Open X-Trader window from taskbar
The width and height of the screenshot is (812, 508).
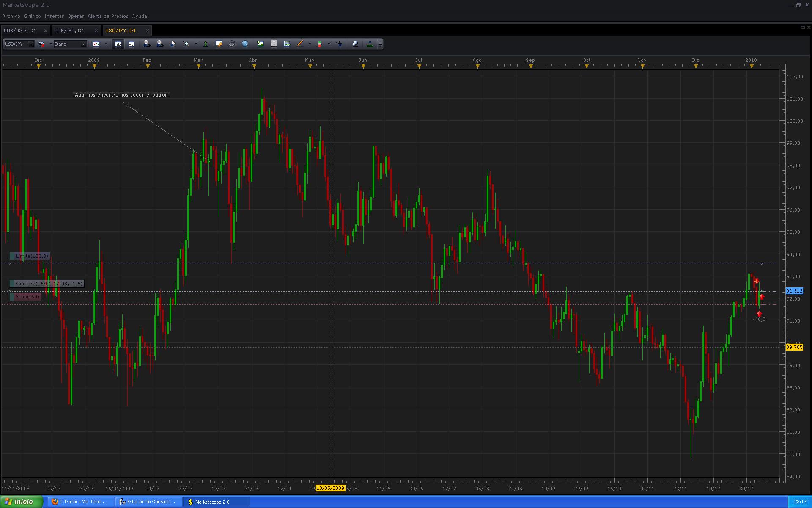[x=80, y=502]
